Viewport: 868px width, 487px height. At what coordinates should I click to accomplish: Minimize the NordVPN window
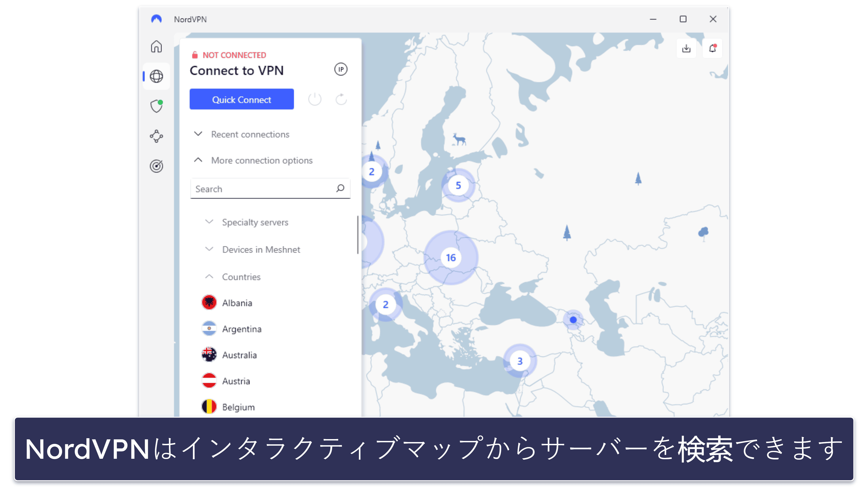pos(653,19)
